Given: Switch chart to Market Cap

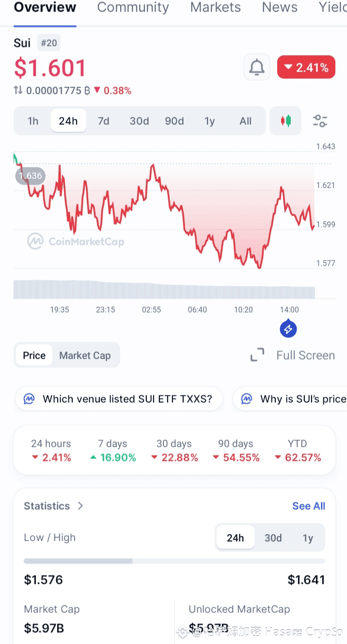Looking at the screenshot, I should pyautogui.click(x=85, y=355).
